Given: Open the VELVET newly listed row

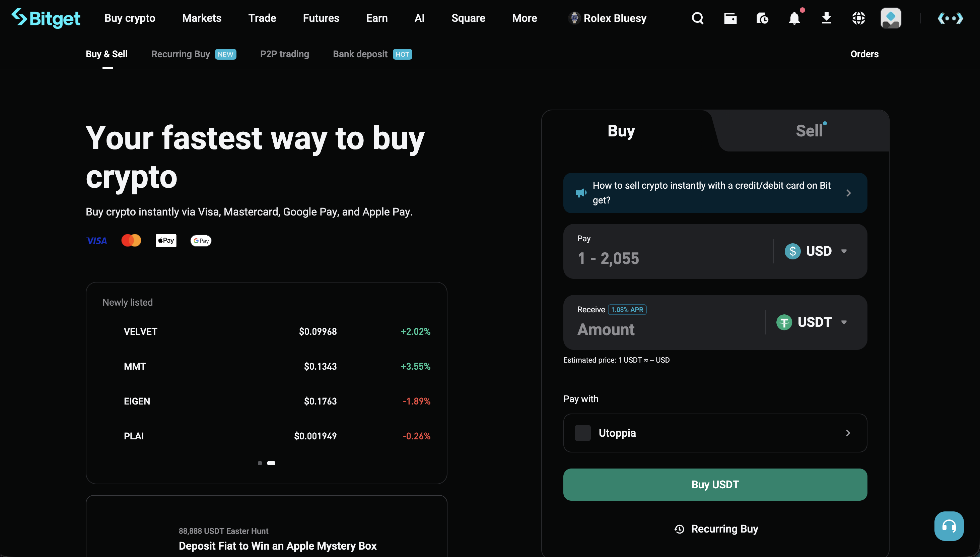Looking at the screenshot, I should click(x=266, y=331).
